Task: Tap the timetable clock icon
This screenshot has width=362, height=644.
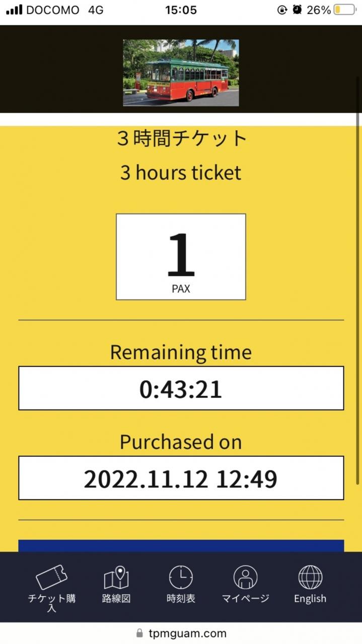Action: [x=181, y=577]
